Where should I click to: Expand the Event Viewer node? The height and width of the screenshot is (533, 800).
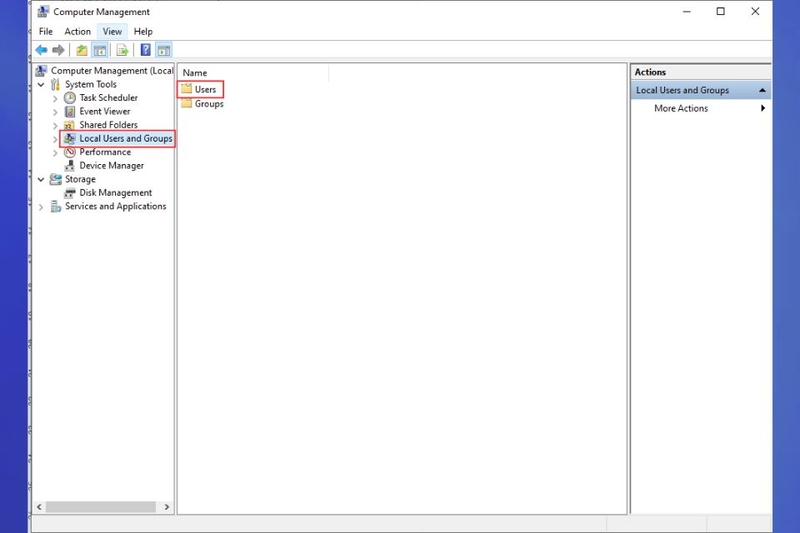coord(55,112)
